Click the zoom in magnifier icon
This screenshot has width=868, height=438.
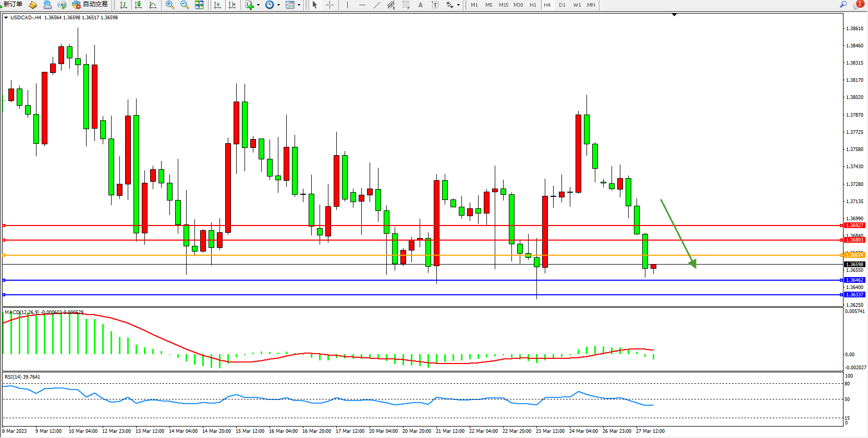[x=169, y=5]
